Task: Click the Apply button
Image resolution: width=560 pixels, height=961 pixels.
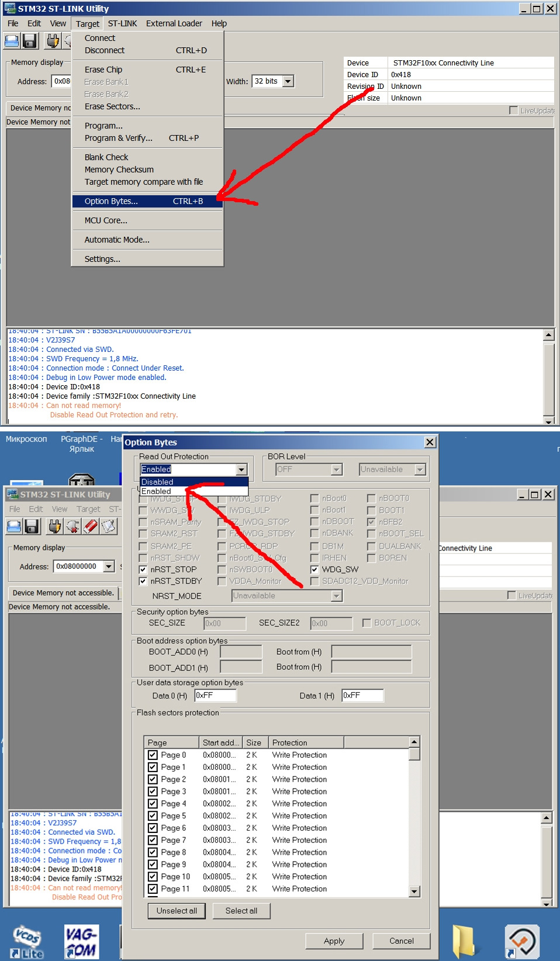Action: coord(334,941)
